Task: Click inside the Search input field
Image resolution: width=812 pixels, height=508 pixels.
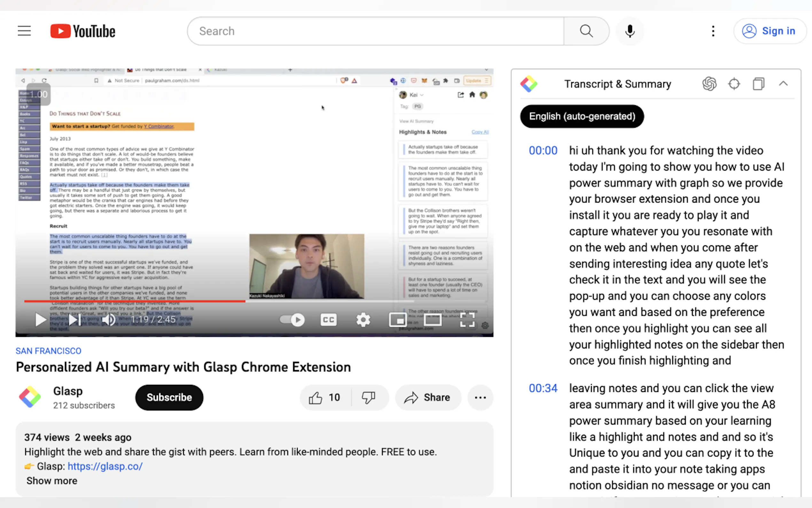Action: [x=369, y=31]
